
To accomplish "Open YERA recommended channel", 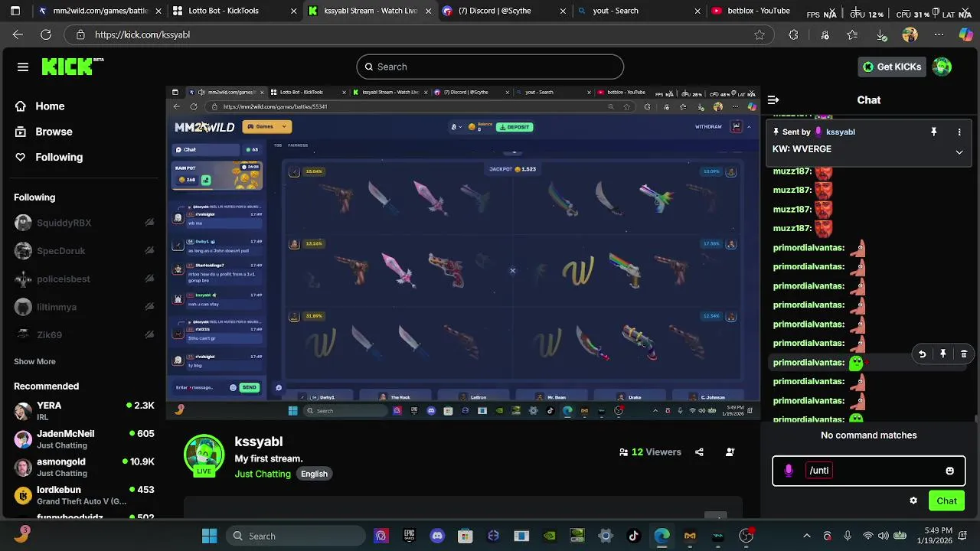I will click(x=84, y=411).
